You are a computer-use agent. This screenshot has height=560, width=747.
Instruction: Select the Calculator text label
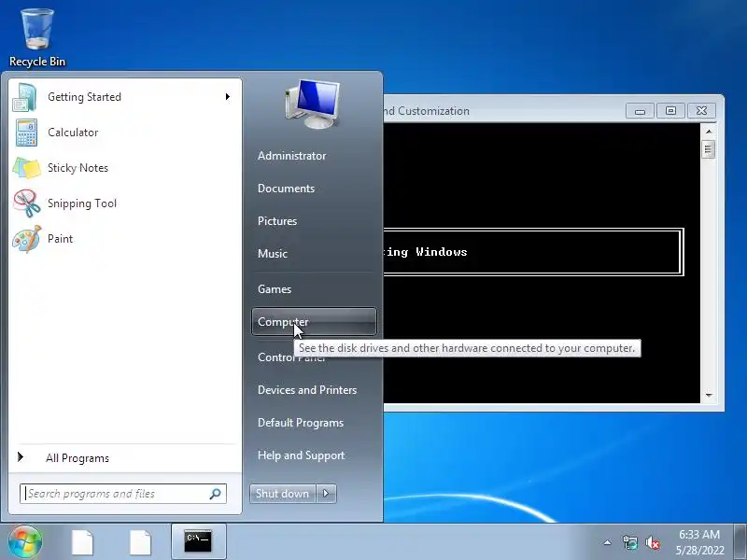73,133
